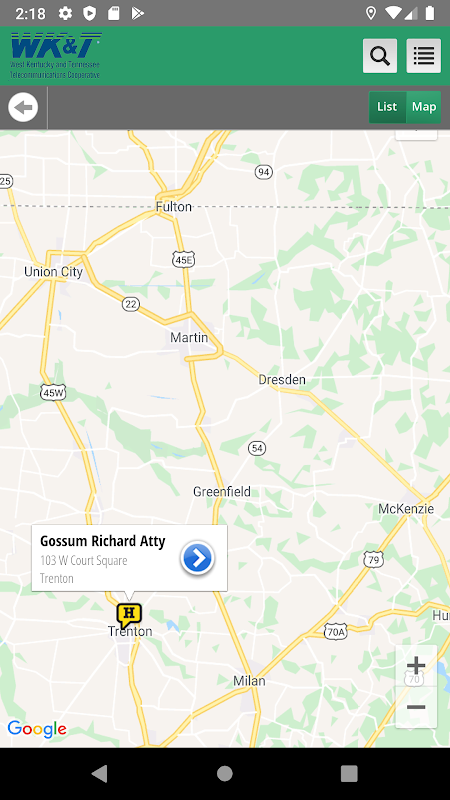Tap the 103 W Court Square address
Screen dimensions: 450x800
click(x=84, y=560)
